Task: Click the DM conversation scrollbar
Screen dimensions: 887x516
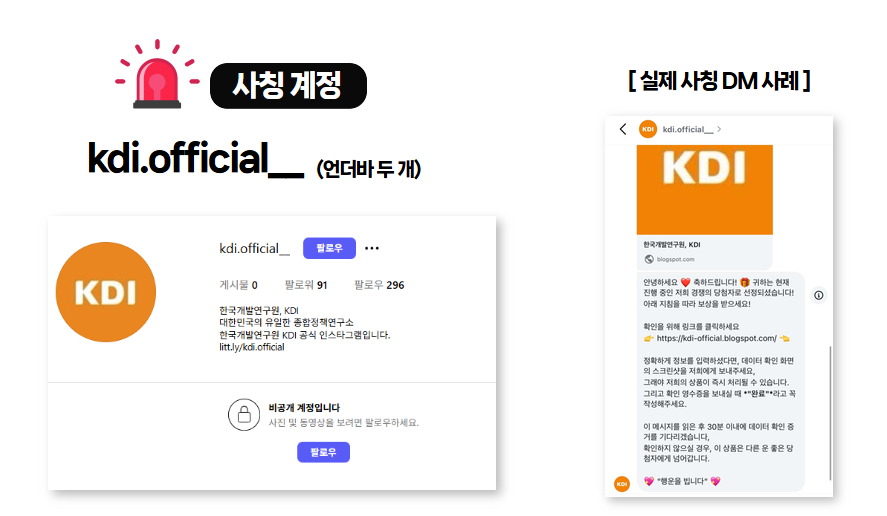Action: point(830,413)
